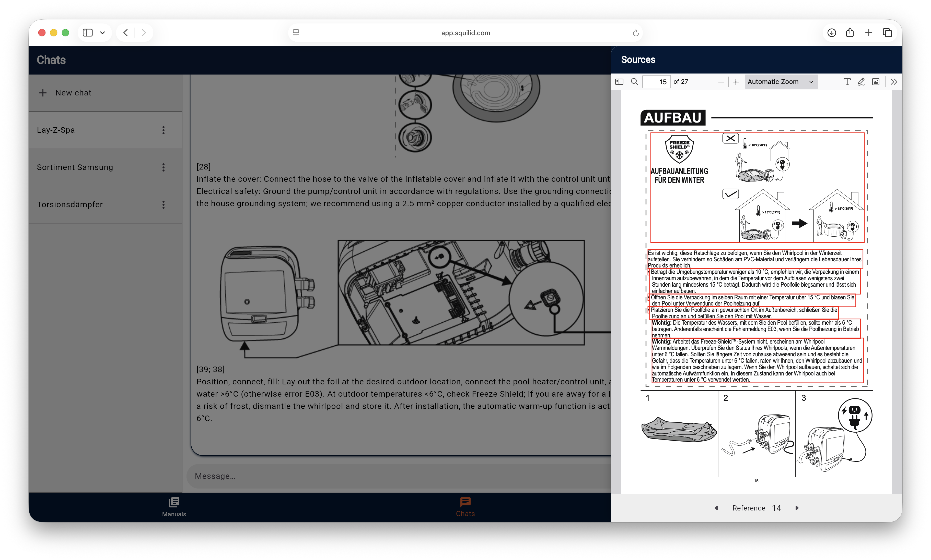The width and height of the screenshot is (931, 560).
Task: Open options for Sortiment Samsung chat
Action: point(164,167)
